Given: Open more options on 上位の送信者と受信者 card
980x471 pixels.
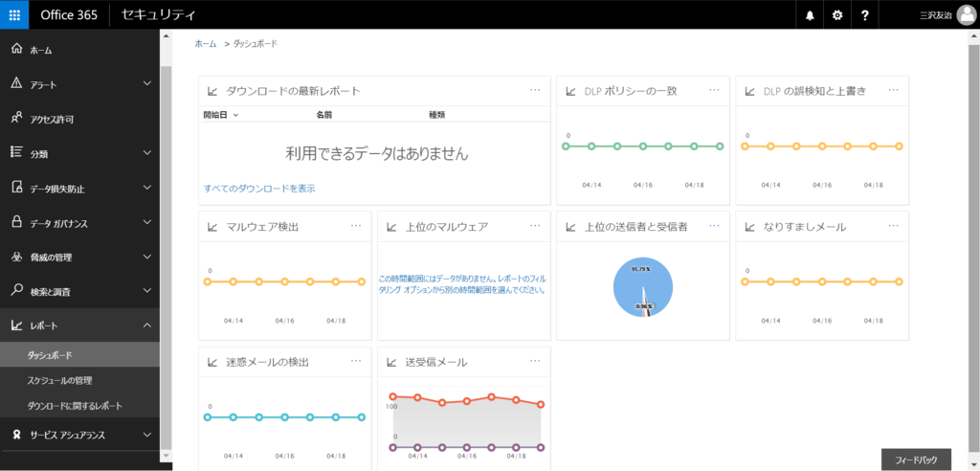Looking at the screenshot, I should 714,226.
